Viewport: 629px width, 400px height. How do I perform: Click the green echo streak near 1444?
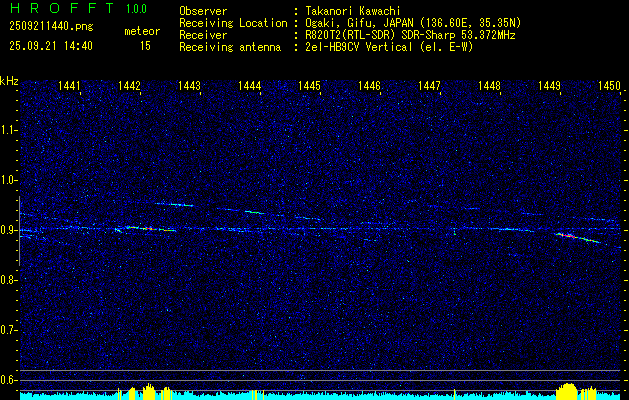coord(254,212)
